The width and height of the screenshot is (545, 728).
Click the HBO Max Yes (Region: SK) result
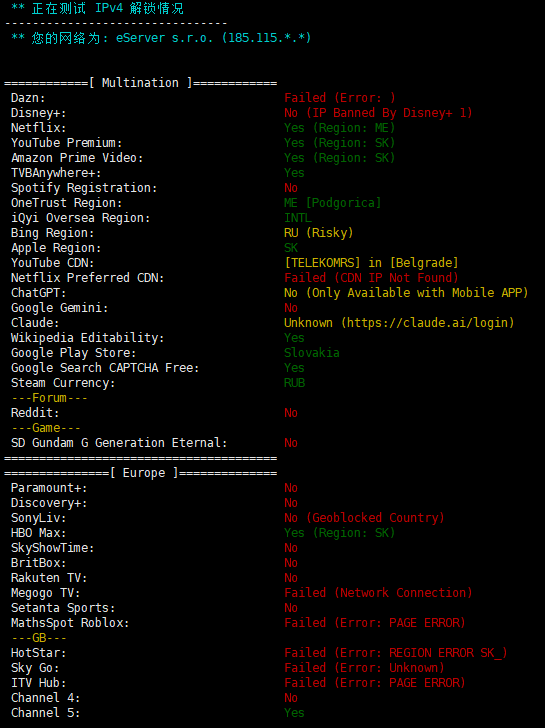[340, 533]
